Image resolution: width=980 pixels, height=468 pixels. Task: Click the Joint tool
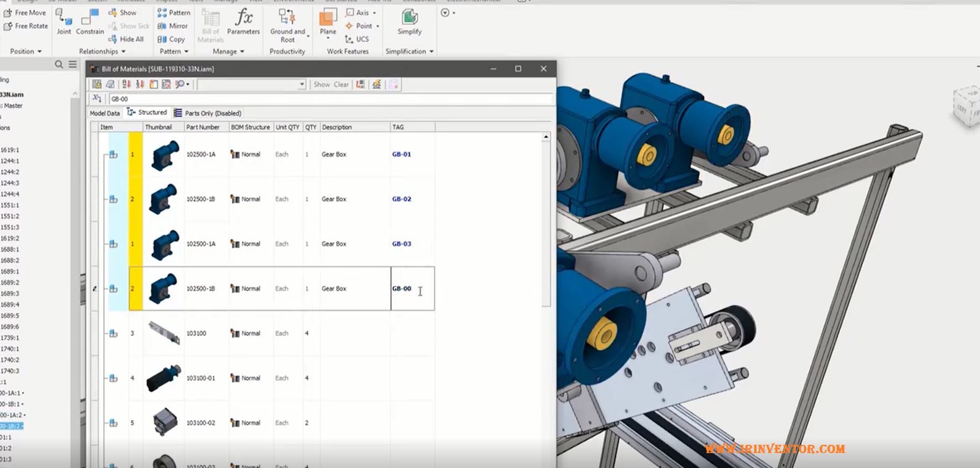[64, 22]
